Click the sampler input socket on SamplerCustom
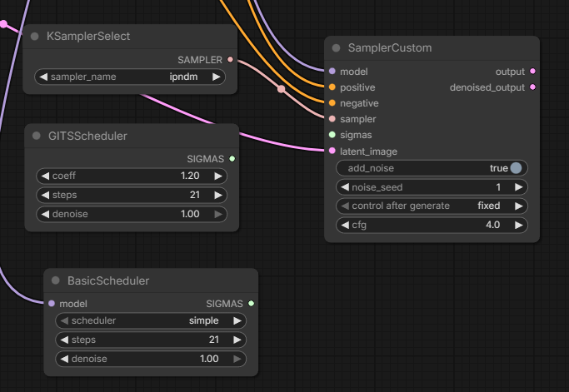The height and width of the screenshot is (392, 569). [332, 119]
